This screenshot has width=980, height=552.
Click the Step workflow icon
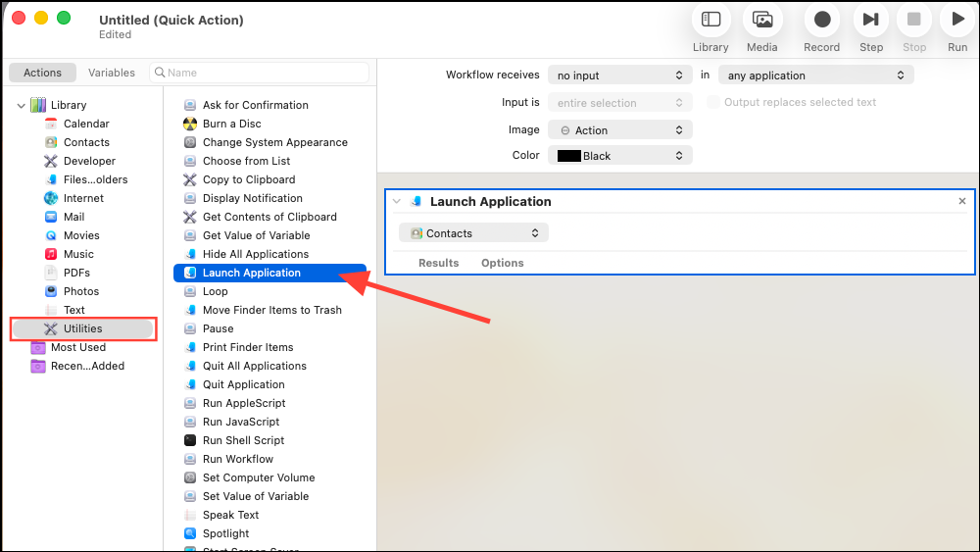[869, 20]
